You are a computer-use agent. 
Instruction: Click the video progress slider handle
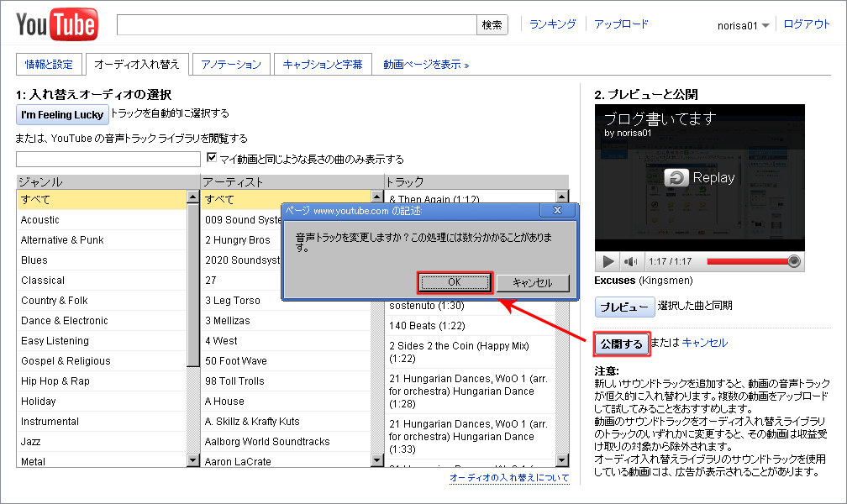pos(793,261)
